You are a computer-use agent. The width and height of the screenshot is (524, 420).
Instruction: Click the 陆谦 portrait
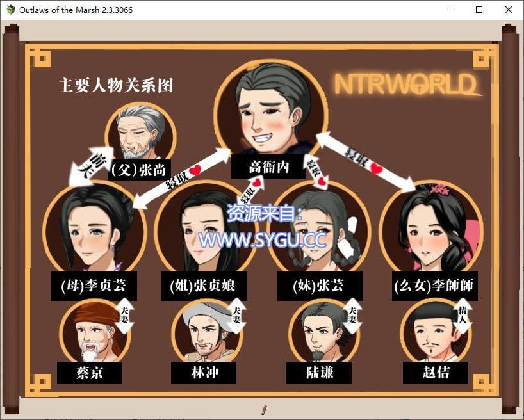click(x=323, y=331)
